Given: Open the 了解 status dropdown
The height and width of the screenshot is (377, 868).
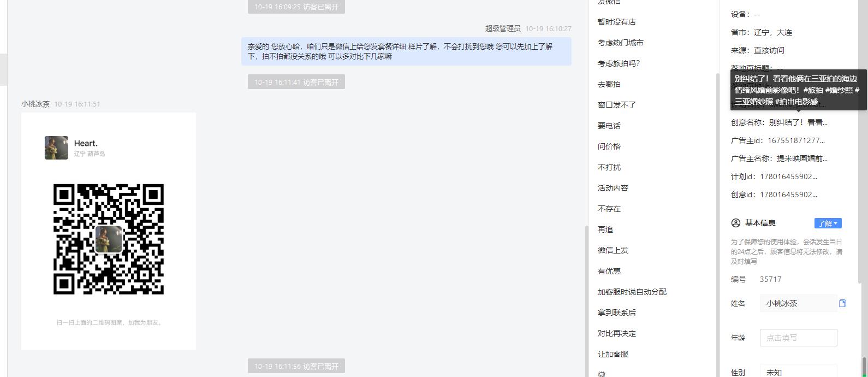Looking at the screenshot, I should pos(828,223).
